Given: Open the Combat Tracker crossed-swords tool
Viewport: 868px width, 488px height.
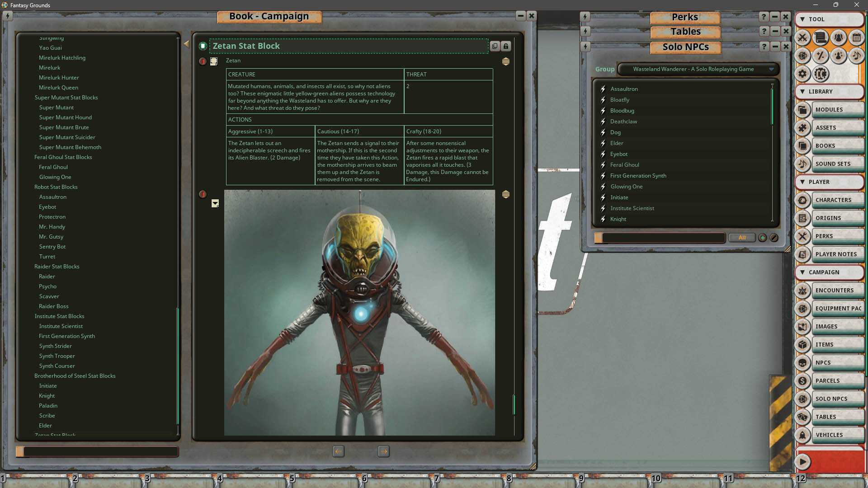Looking at the screenshot, I should (802, 38).
